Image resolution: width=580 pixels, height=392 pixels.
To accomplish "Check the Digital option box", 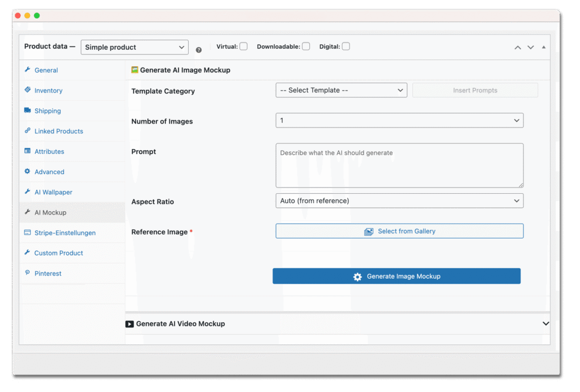I will tap(346, 46).
